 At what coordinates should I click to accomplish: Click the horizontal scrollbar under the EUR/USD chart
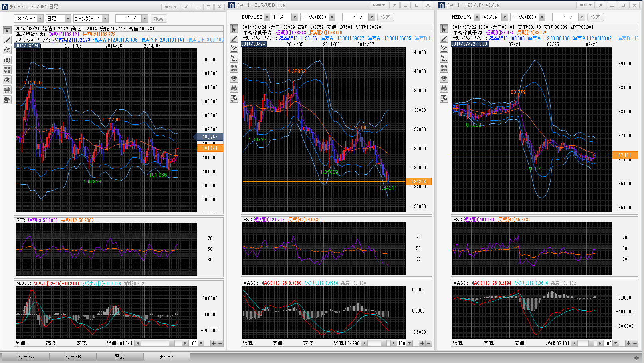(x=379, y=343)
